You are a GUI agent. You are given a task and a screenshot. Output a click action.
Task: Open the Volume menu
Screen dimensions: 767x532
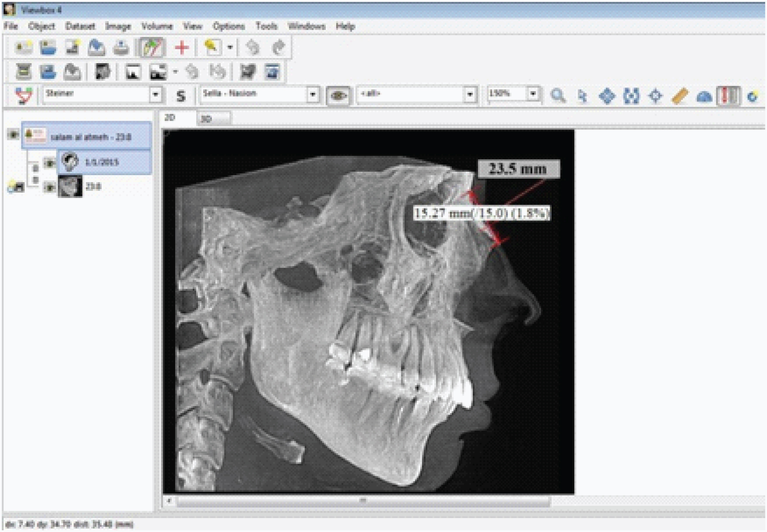point(157,27)
